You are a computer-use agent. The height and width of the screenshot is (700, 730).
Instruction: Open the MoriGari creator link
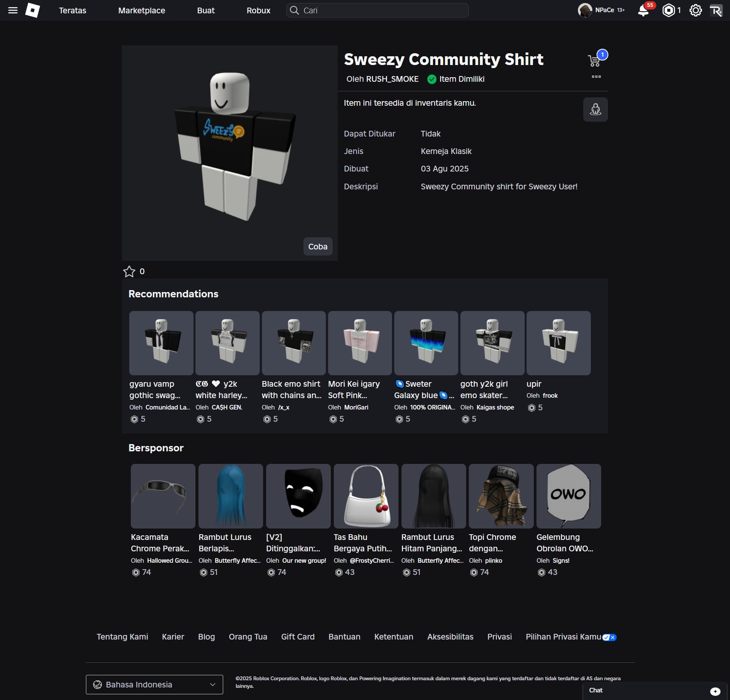pos(356,407)
